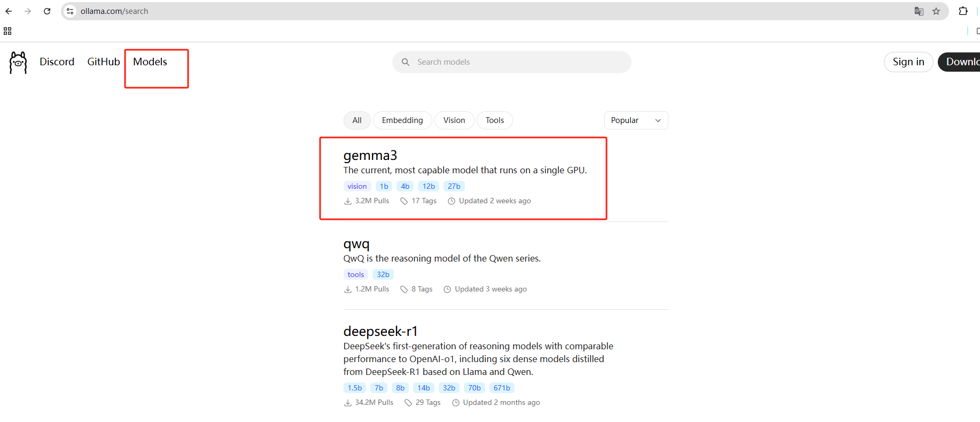This screenshot has width=980, height=422.
Task: Select the Embedding filter
Action: [x=402, y=120]
